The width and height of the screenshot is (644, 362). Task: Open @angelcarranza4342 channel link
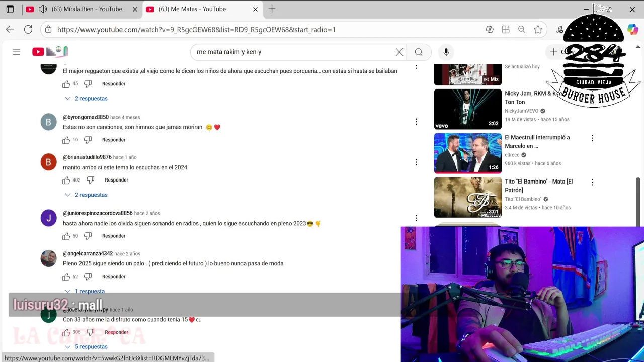[x=88, y=254]
